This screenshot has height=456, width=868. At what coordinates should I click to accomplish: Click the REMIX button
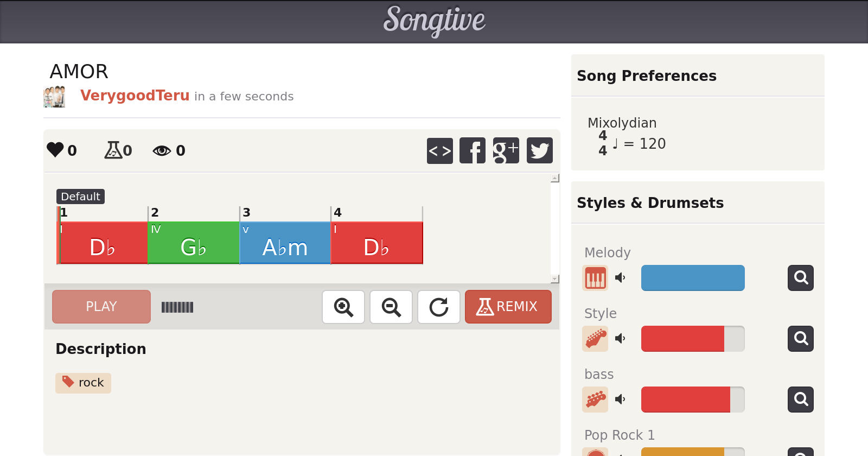tap(508, 307)
